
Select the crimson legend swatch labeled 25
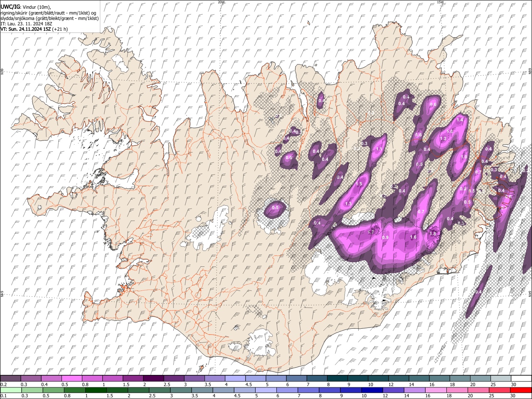click(x=499, y=390)
